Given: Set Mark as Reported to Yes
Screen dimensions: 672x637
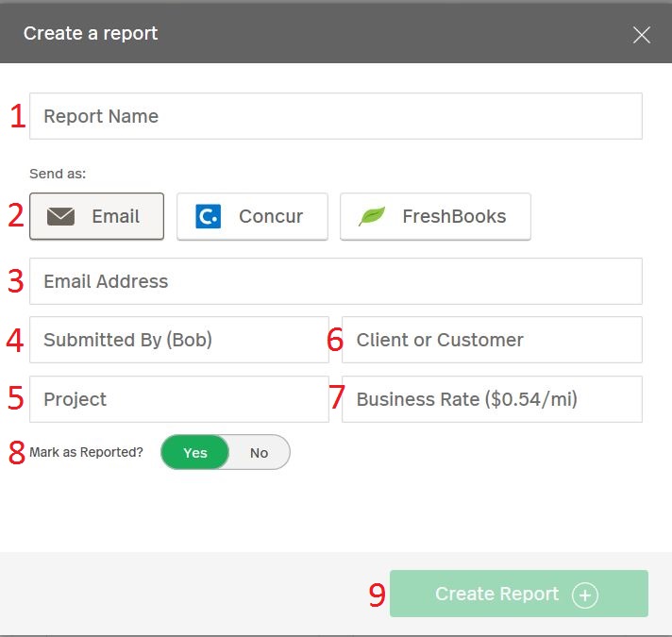Looking at the screenshot, I should pyautogui.click(x=195, y=452).
